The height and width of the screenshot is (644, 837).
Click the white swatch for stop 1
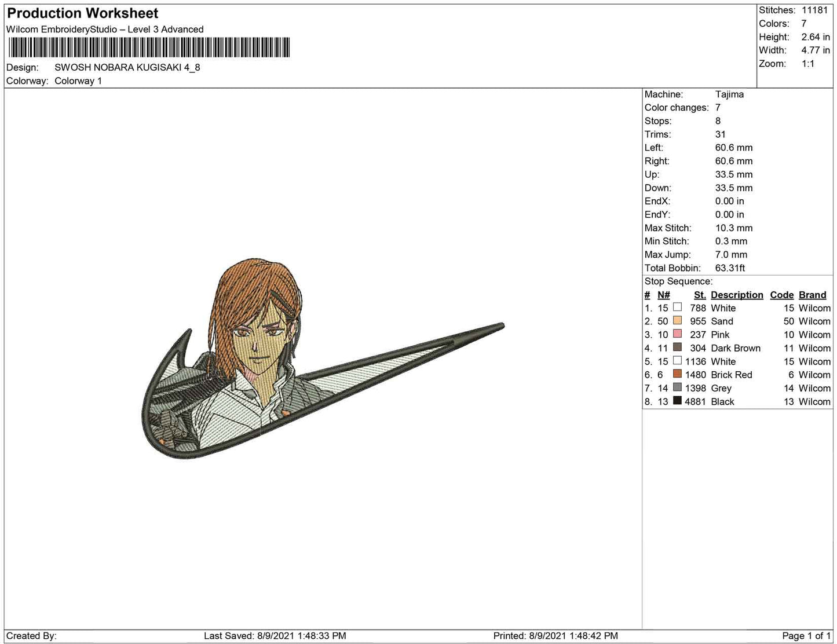point(677,308)
